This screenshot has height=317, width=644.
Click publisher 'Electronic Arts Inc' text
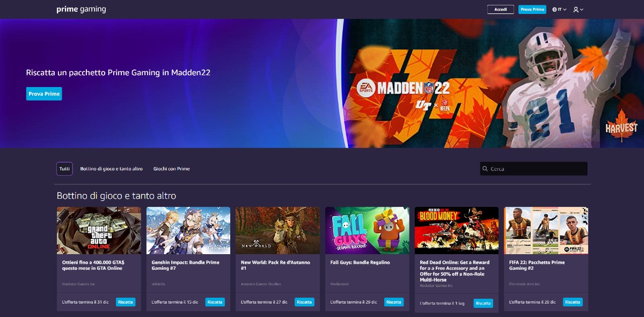click(x=525, y=284)
